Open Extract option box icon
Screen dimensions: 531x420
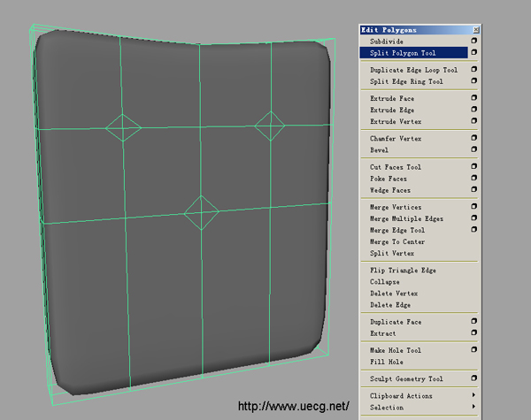point(473,332)
